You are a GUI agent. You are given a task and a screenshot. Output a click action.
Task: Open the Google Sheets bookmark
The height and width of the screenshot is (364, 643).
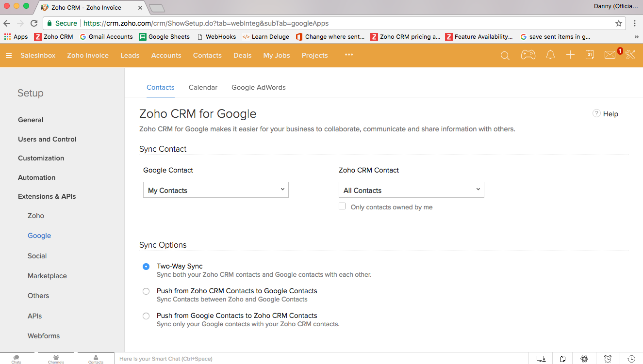coord(165,37)
